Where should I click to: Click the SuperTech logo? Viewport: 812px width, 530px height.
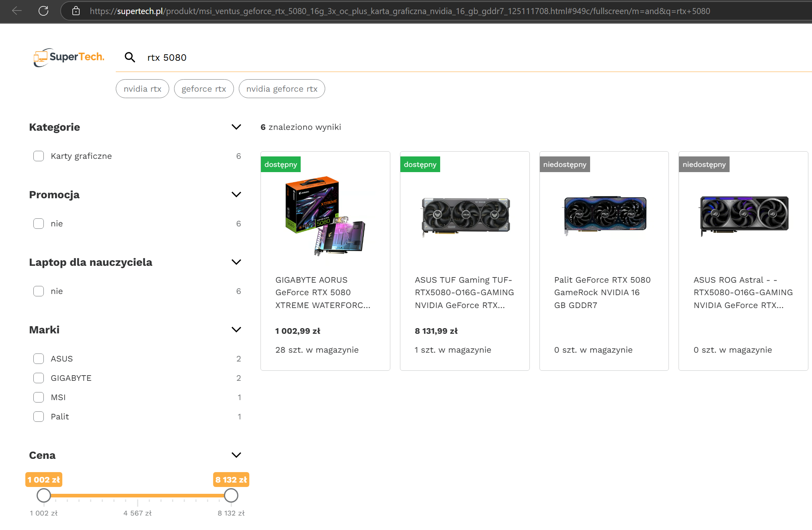click(69, 58)
